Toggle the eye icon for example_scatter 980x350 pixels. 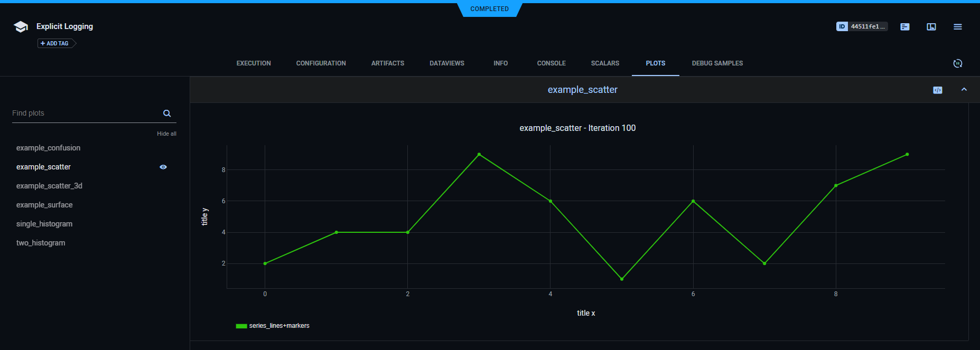[163, 167]
